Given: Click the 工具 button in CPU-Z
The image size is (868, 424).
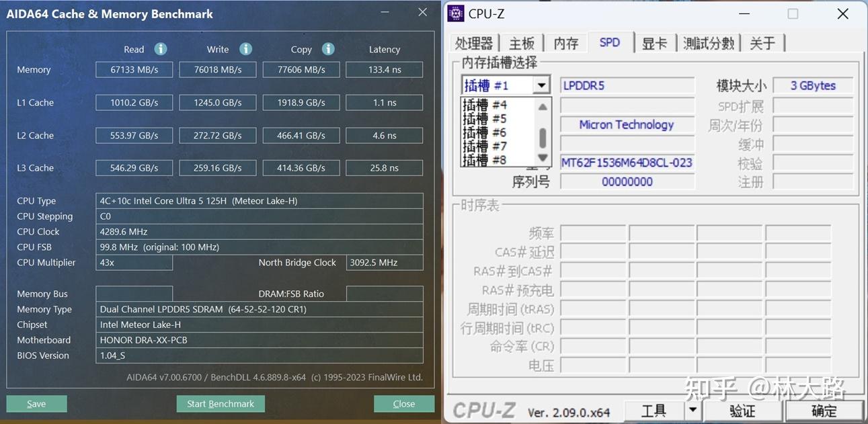Looking at the screenshot, I should coord(654,410).
